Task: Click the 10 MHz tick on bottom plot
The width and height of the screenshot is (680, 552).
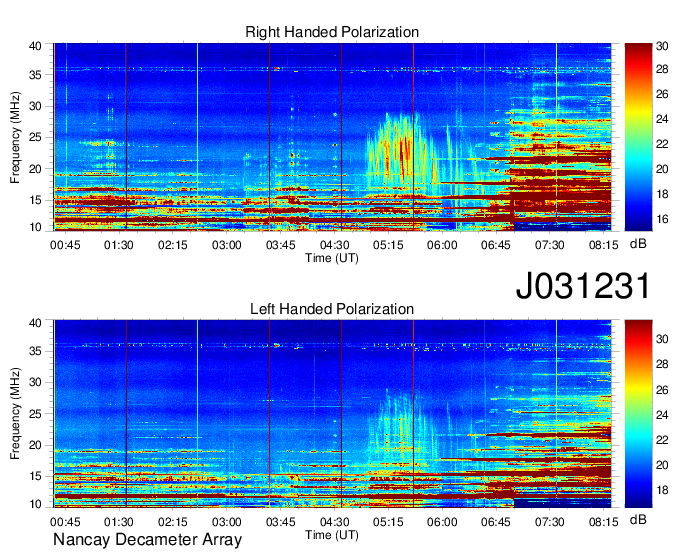Action: point(35,504)
